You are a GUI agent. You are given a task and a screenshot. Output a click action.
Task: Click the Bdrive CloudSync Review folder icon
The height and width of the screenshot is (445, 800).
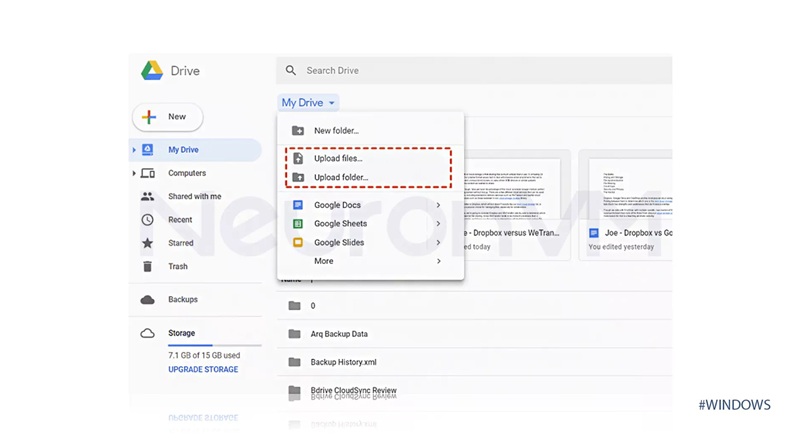coord(294,390)
